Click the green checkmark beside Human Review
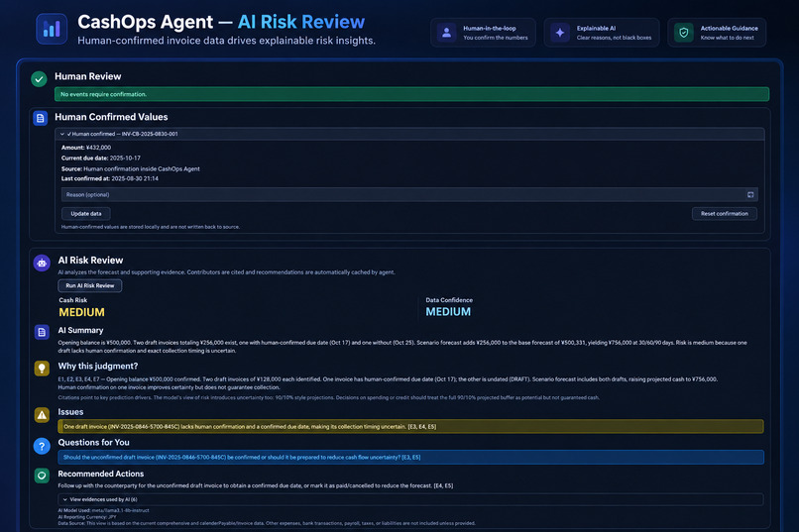 [40, 79]
